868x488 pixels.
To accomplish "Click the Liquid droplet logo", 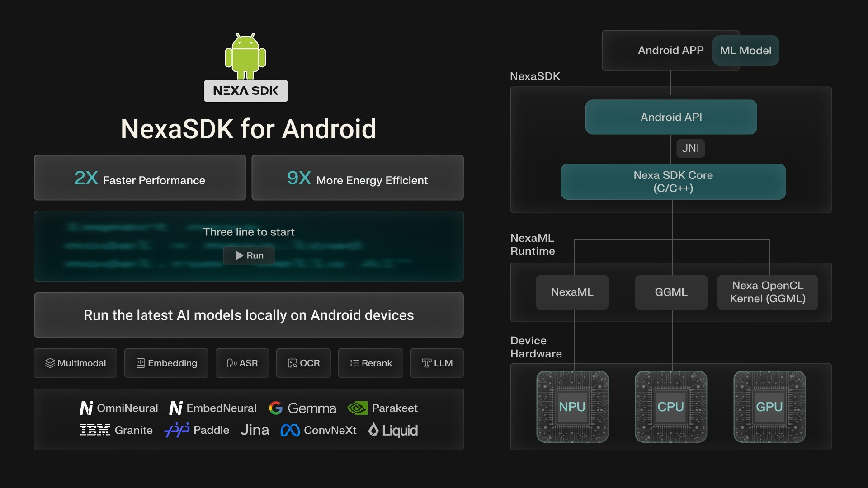I will click(x=374, y=430).
